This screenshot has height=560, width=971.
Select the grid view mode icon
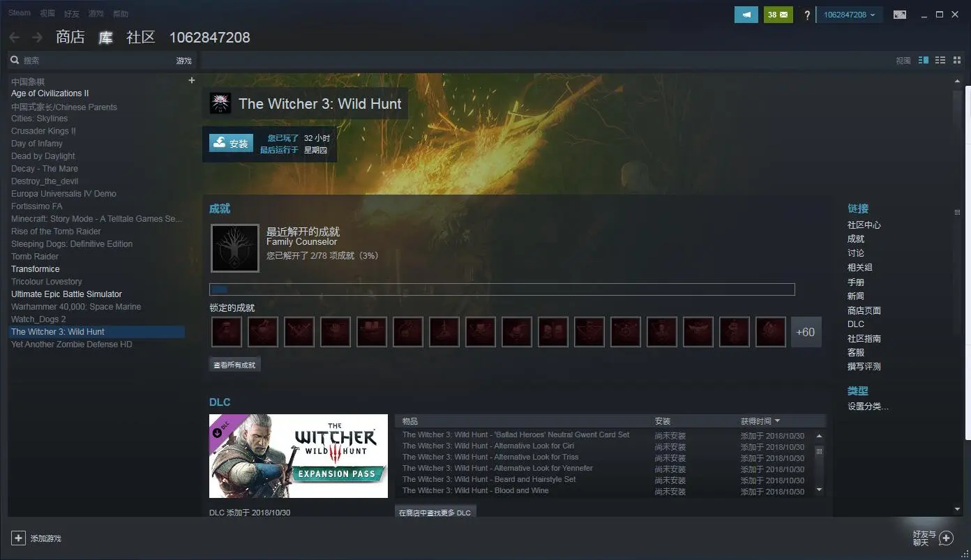pyautogui.click(x=956, y=61)
